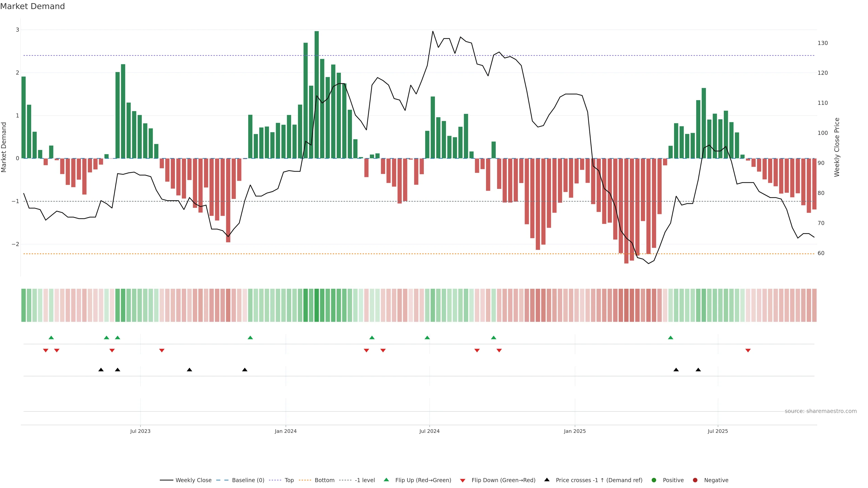Screen dimensions: 868x488
Task: Click the Flip Up green triangle legend icon
Action: pos(387,480)
